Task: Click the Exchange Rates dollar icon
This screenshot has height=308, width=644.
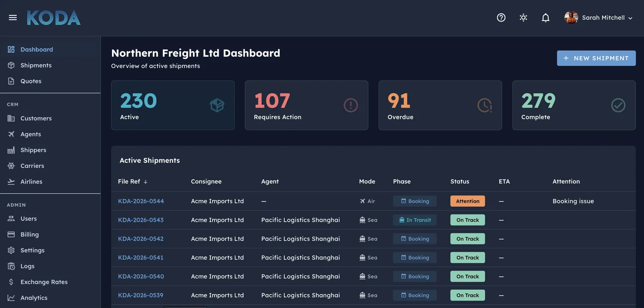Action: pos(11,282)
